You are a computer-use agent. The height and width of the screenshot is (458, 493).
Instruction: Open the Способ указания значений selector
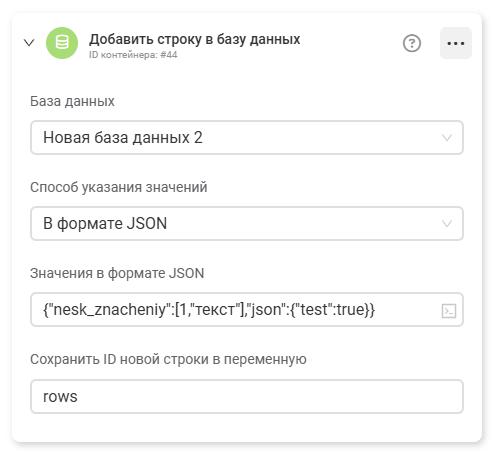click(x=247, y=223)
